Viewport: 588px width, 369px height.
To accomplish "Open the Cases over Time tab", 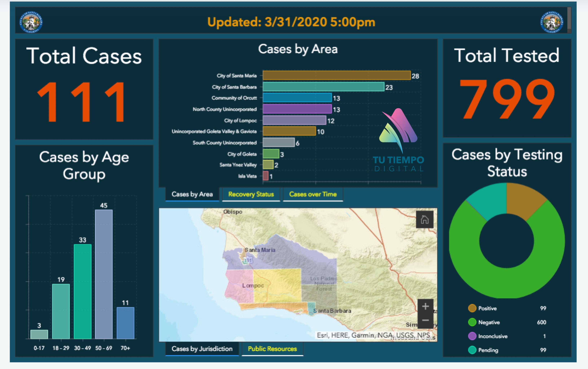I will [313, 194].
